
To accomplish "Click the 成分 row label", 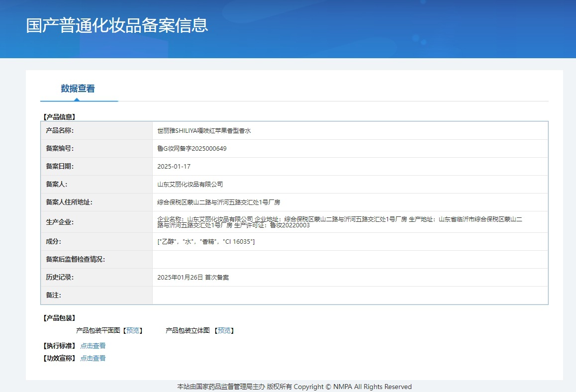I will [x=53, y=242].
